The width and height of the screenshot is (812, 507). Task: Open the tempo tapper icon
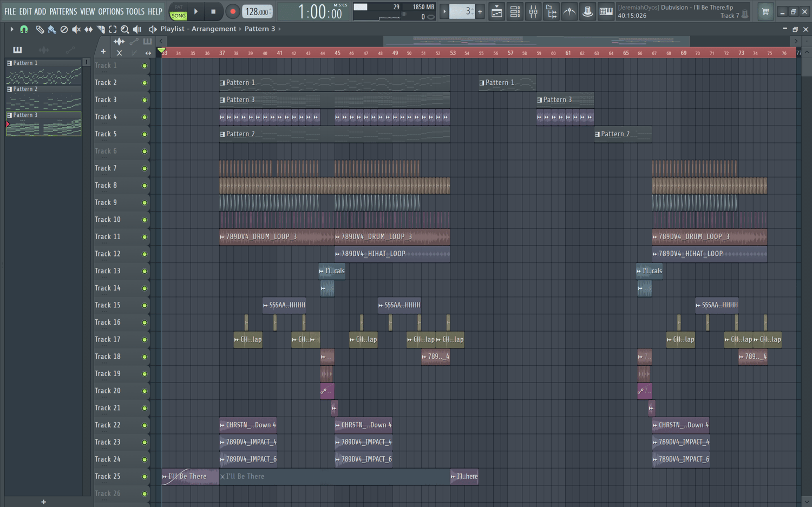coord(569,11)
